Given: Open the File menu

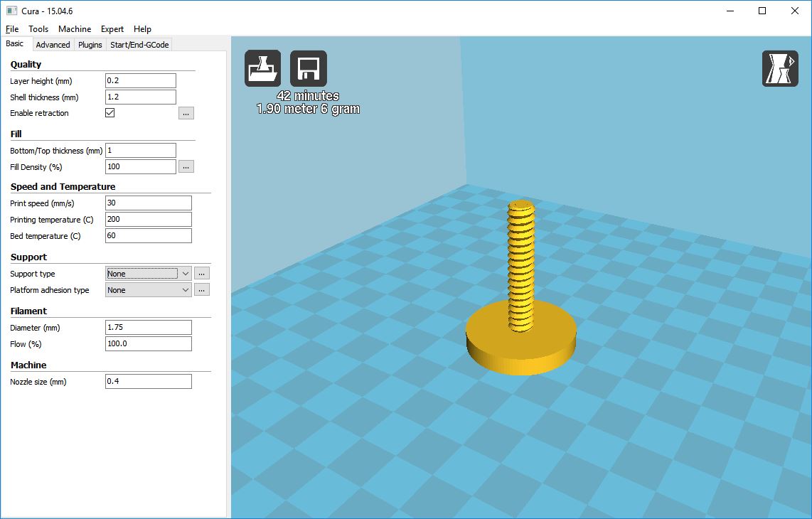Looking at the screenshot, I should click(12, 29).
